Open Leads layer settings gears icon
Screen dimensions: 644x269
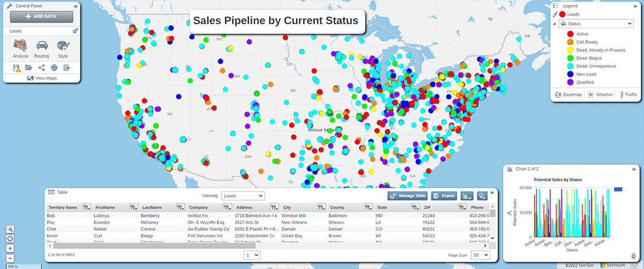(76, 31)
